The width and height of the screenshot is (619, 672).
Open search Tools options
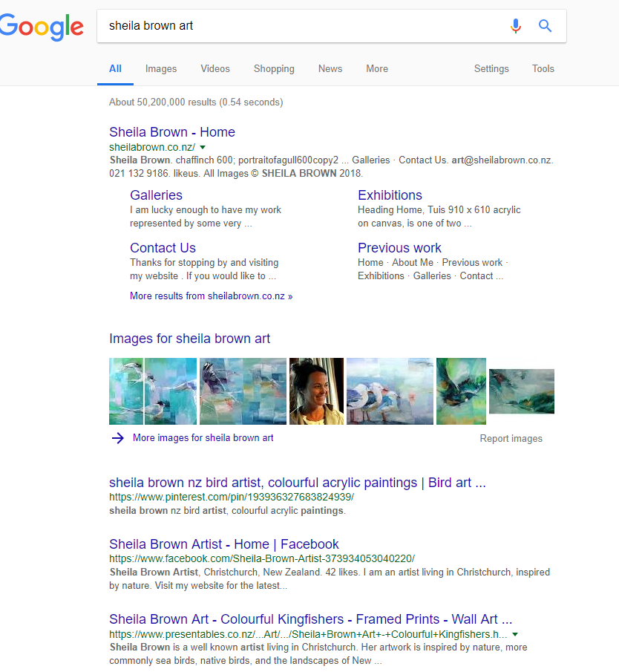click(543, 68)
